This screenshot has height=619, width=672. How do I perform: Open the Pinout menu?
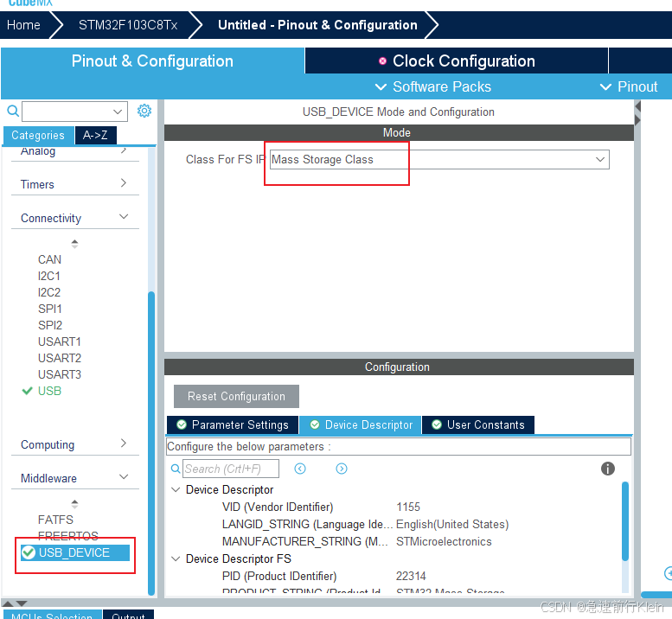628,87
